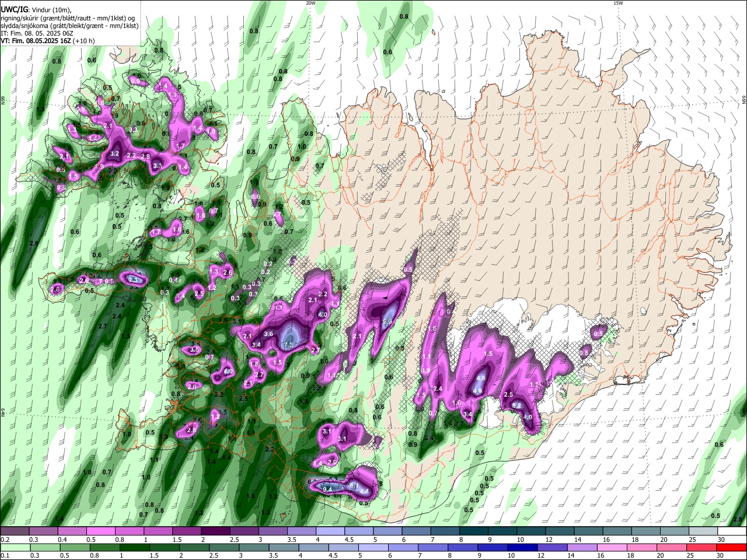Screen dimensions: 747x560
Task: Click the violet 12–14 swatch in bottom legend row
Action: 553,547
